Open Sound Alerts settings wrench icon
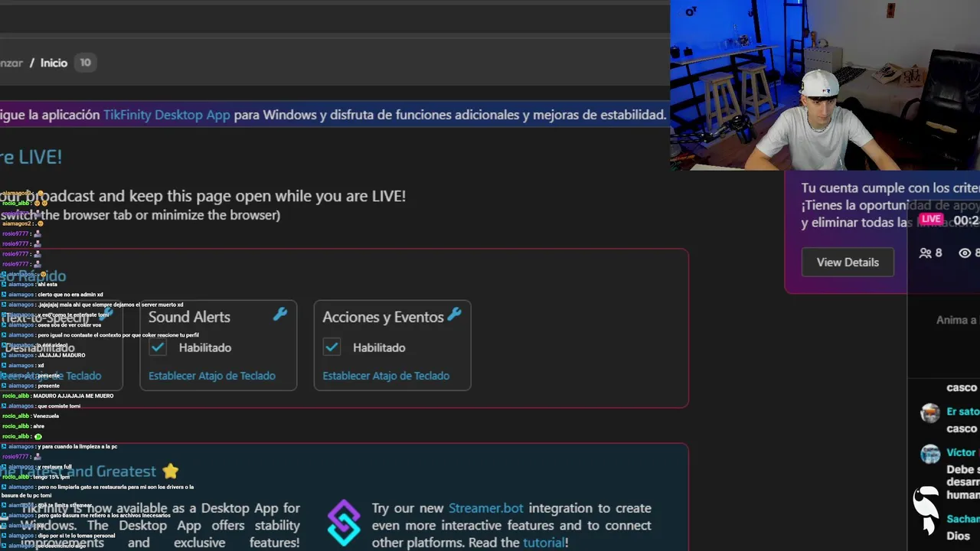 pos(280,314)
